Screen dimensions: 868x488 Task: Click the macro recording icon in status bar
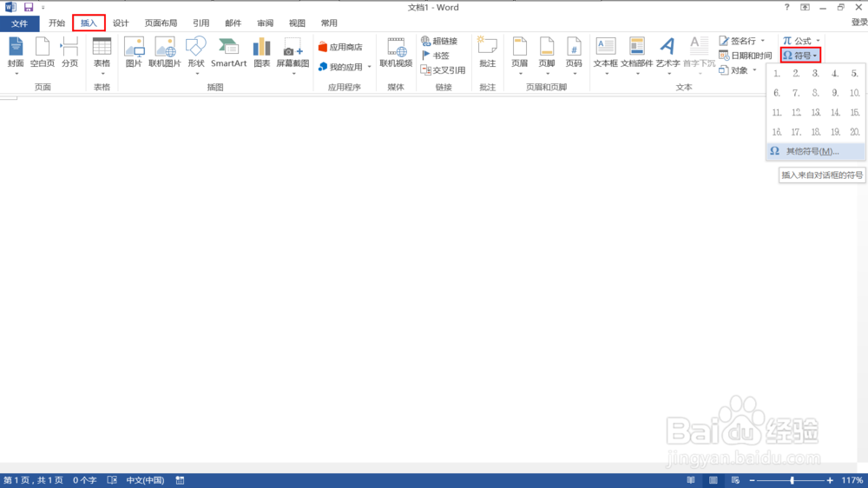(x=180, y=480)
